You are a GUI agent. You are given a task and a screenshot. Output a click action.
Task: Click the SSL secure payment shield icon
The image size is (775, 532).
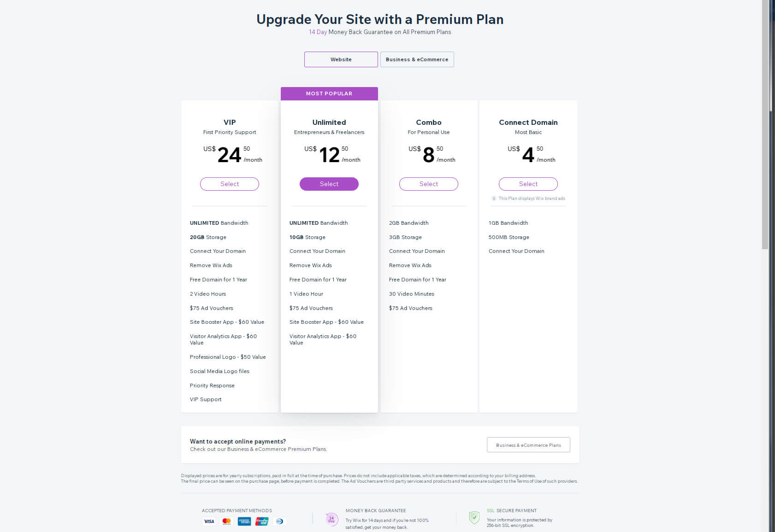[474, 517]
